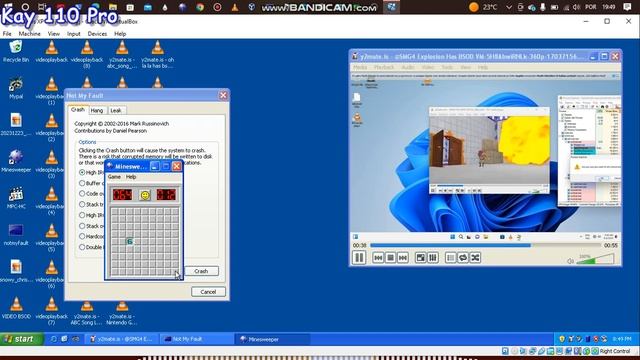This screenshot has height=360, width=640.
Task: Select the Stack overflow radio option
Action: coord(82,226)
